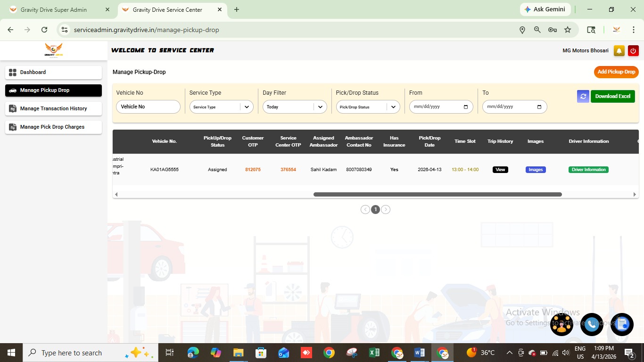Click the browser reload page icon
The image size is (644, 362).
point(44,30)
